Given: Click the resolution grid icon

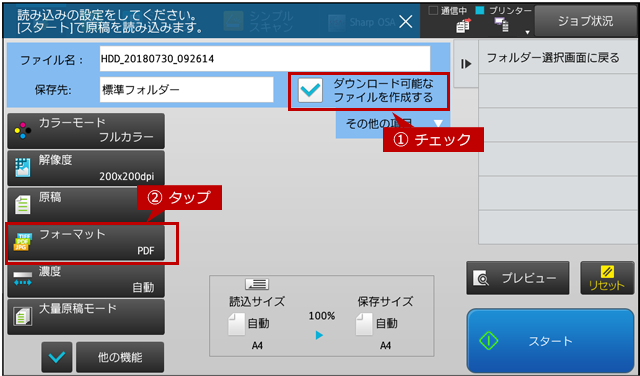Looking at the screenshot, I should [x=22, y=168].
